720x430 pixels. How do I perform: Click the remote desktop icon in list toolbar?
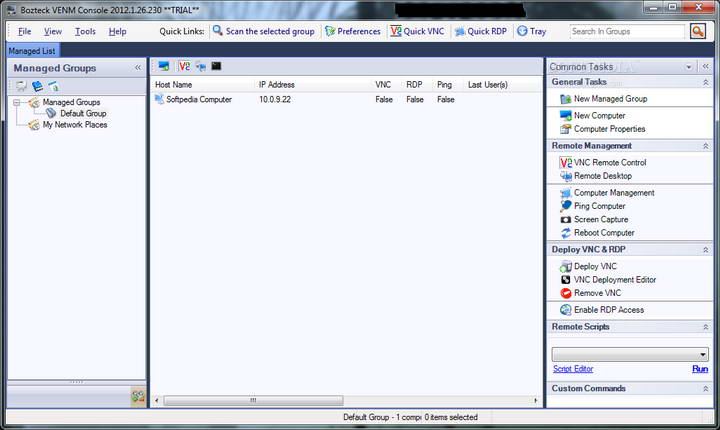(201, 66)
